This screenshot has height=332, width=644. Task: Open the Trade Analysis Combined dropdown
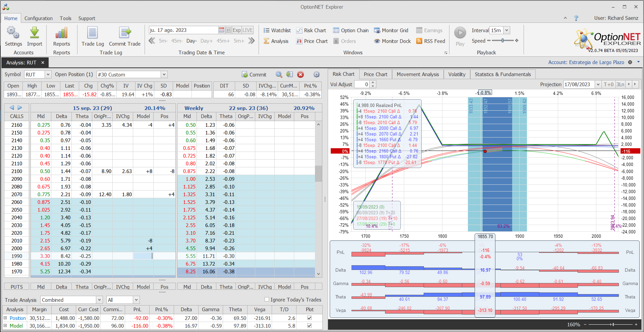pyautogui.click(x=99, y=300)
